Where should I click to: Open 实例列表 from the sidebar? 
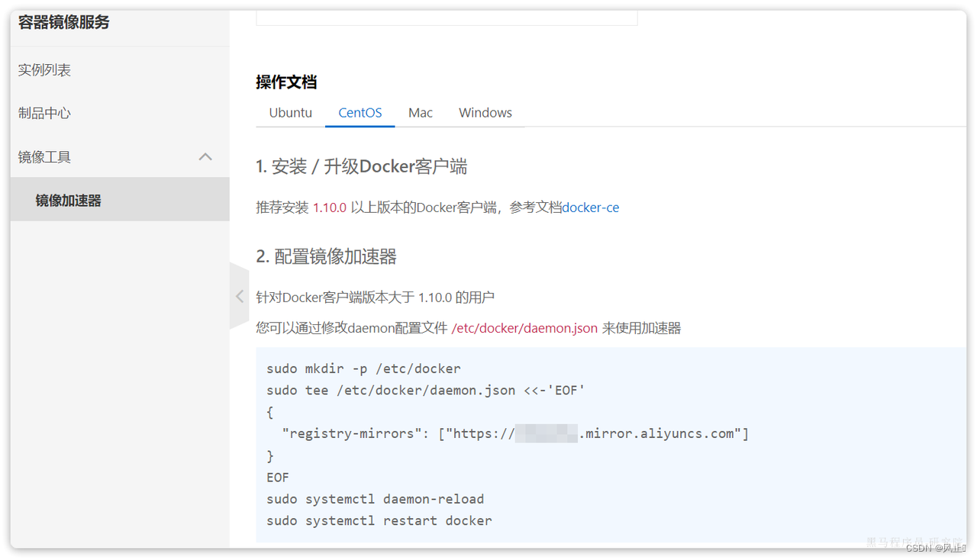tap(44, 69)
